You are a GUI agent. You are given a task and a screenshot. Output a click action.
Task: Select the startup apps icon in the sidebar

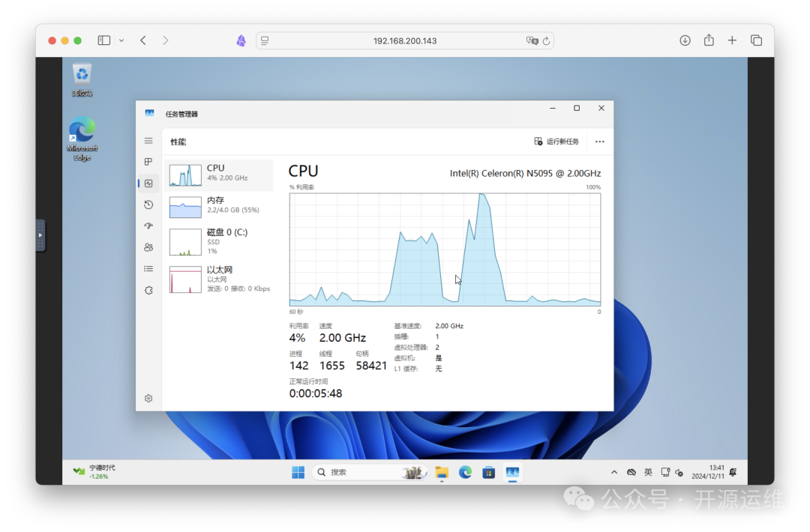[148, 226]
